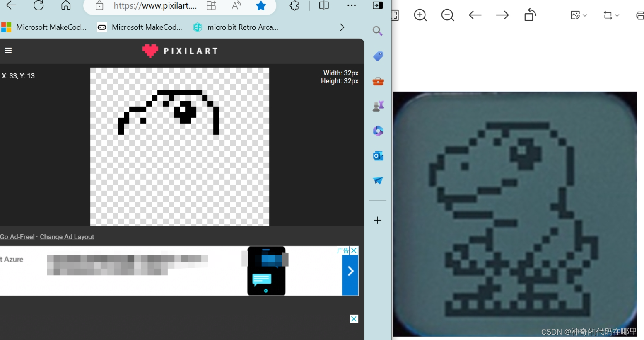Click the Pixilart heart logo
644x340 pixels.
click(x=150, y=51)
